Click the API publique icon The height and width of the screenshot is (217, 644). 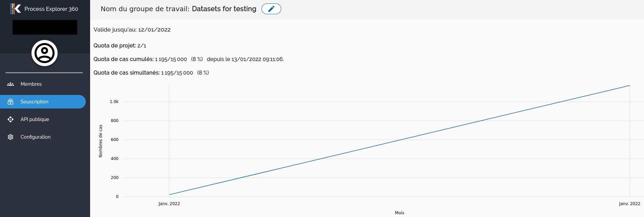(11, 119)
